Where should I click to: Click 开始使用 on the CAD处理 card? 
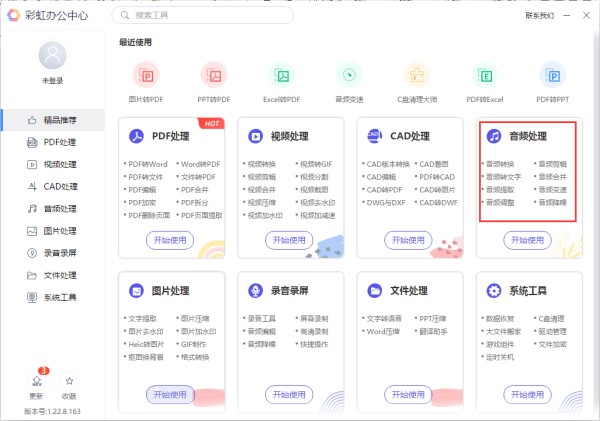[x=408, y=240]
